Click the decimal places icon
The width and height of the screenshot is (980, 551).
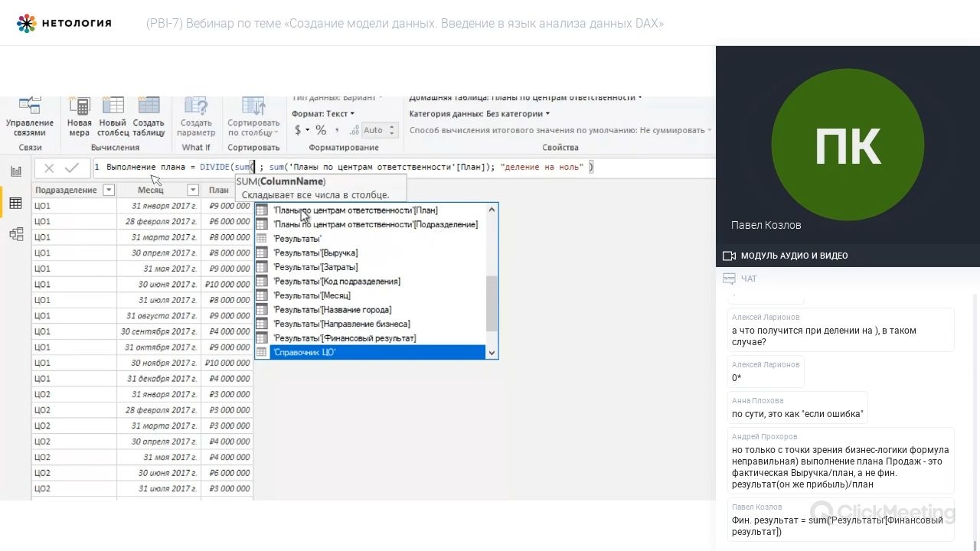coord(354,130)
